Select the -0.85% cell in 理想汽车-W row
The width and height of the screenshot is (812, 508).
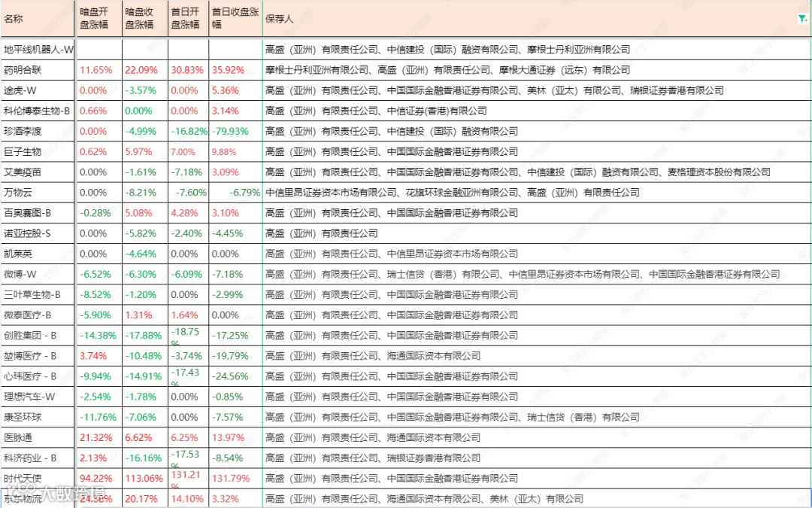coord(235,397)
